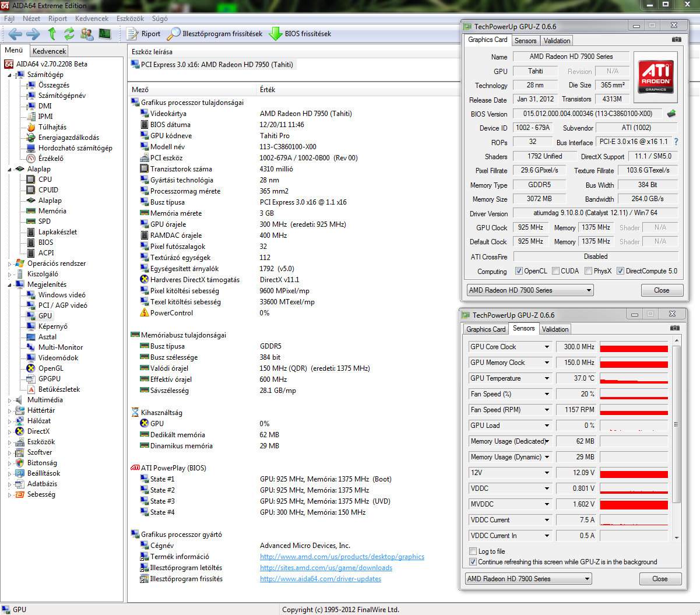The image size is (700, 615).
Task: Click the camera screenshot icon in top GPU-Z window
Action: [676, 39]
